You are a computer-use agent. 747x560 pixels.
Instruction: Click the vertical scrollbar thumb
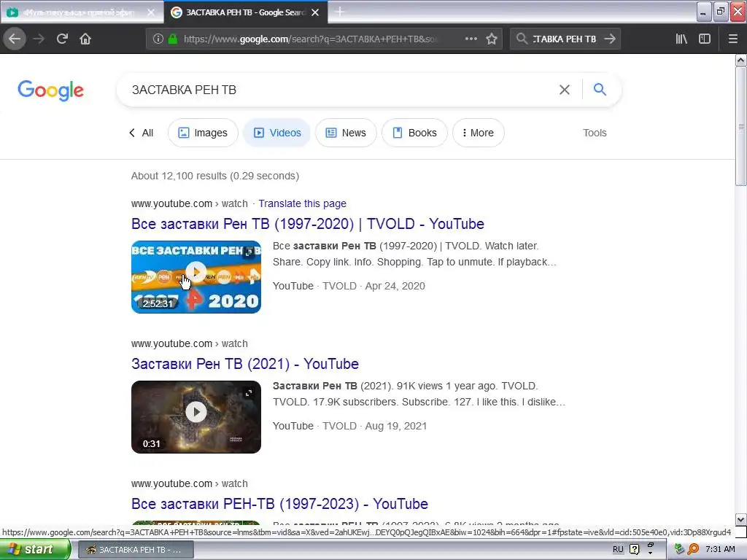(x=741, y=126)
